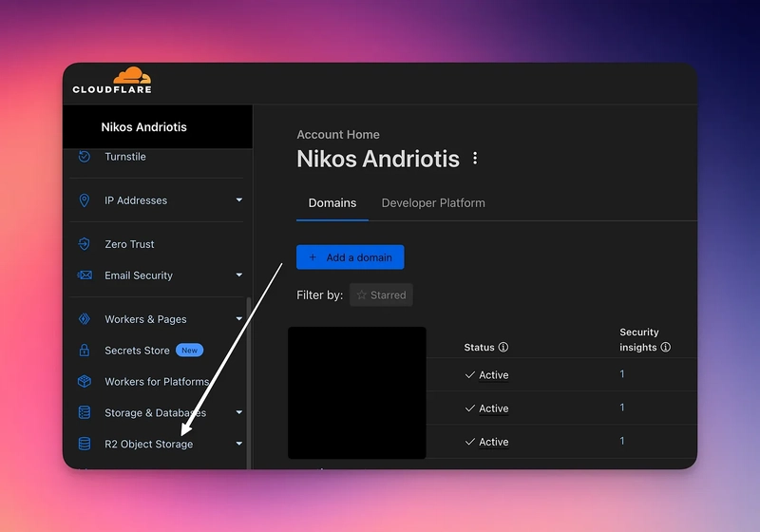The width and height of the screenshot is (760, 532).
Task: Click the Storage & Databases icon
Action: 85,412
